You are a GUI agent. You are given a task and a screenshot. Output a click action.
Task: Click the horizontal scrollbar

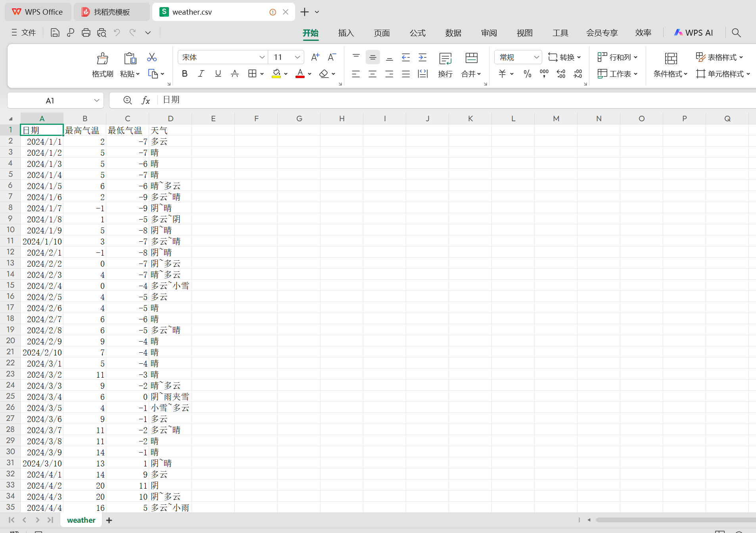pos(676,520)
